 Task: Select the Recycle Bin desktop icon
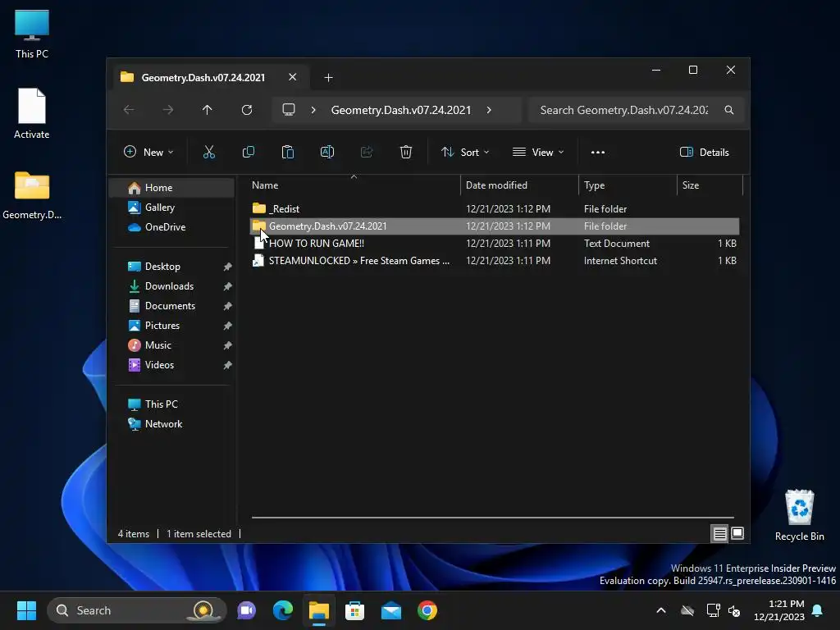(x=799, y=515)
